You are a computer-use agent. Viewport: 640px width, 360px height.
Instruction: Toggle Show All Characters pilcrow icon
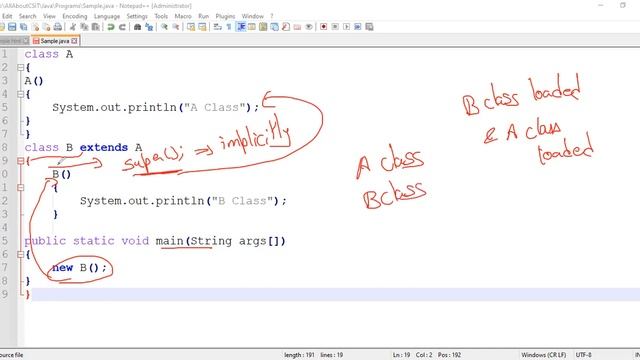pos(229,27)
